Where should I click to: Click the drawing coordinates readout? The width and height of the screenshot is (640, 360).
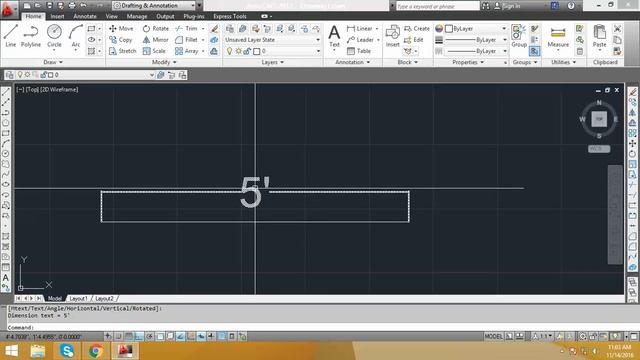point(44,337)
